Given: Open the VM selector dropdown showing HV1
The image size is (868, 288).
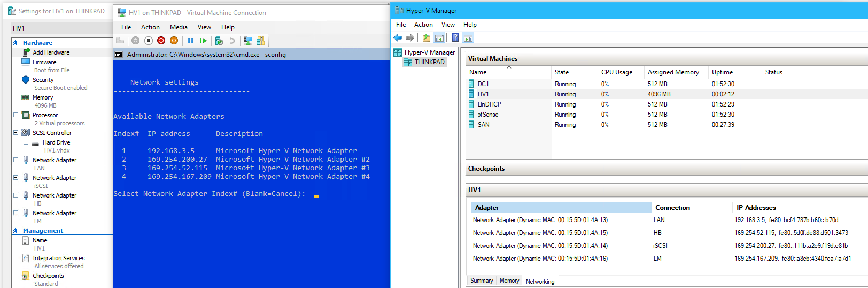Looking at the screenshot, I should click(x=61, y=28).
